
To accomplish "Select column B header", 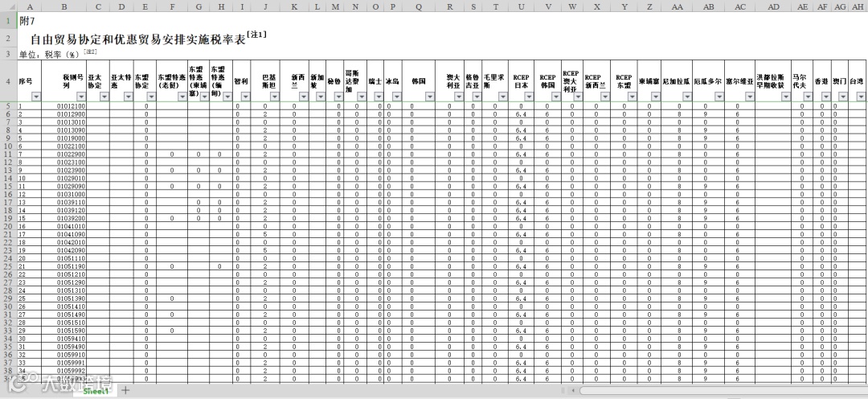I will click(x=64, y=6).
